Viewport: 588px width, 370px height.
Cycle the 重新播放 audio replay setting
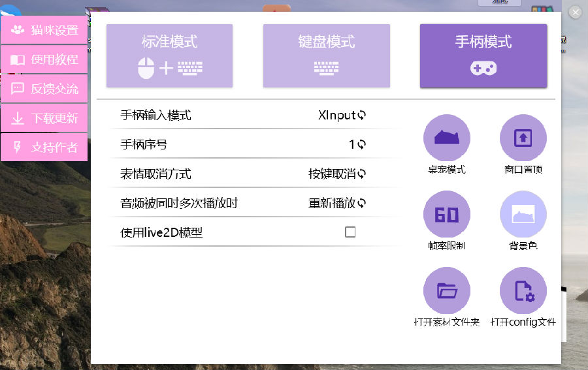pyautogui.click(x=337, y=203)
